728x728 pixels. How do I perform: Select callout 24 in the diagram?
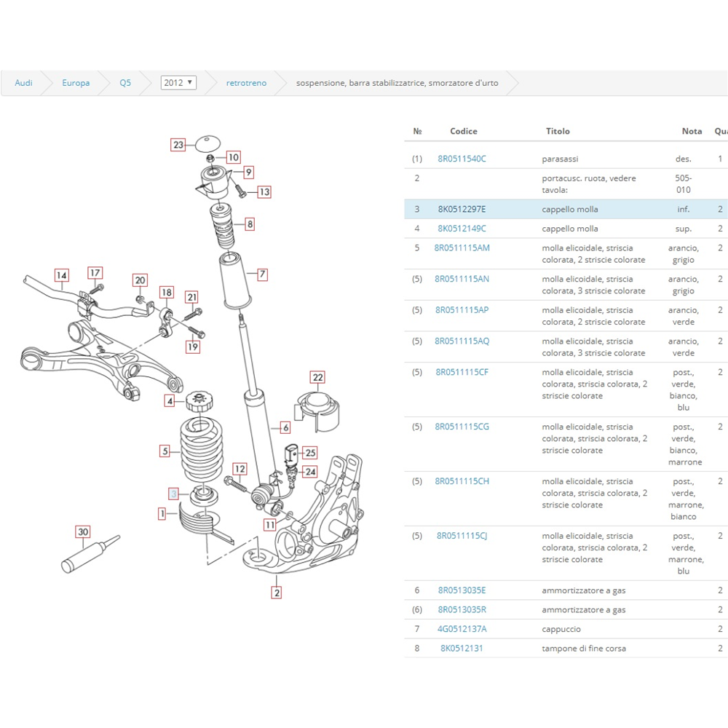pos(311,472)
